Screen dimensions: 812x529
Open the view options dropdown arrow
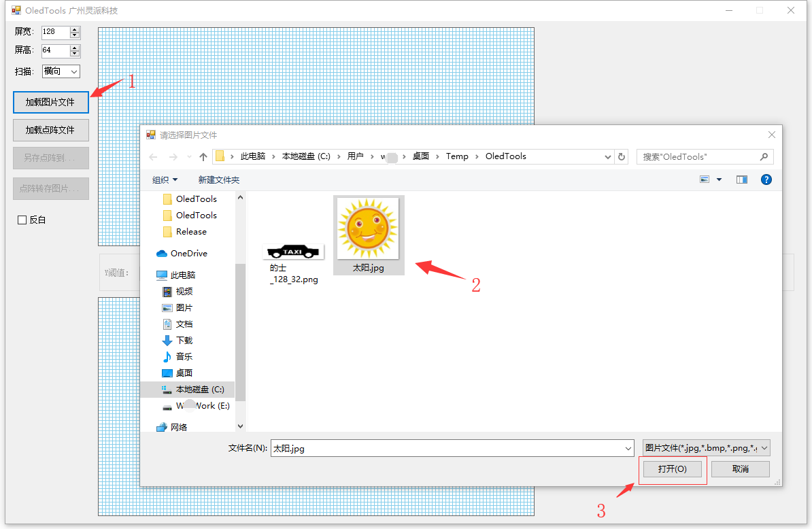pos(720,180)
